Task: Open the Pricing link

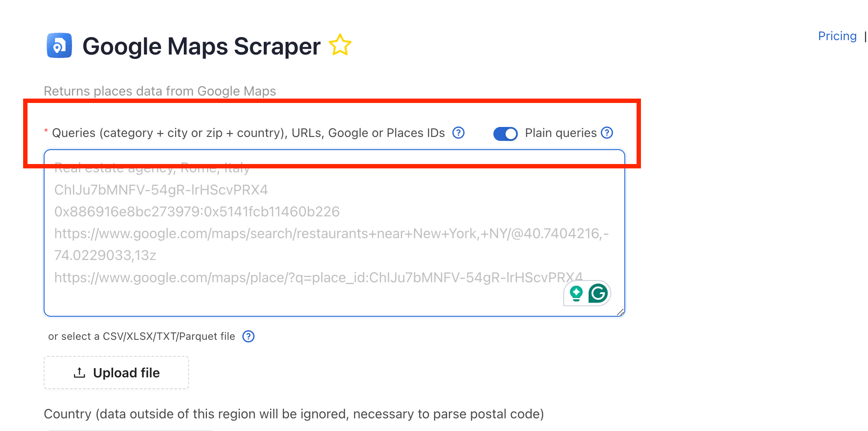Action: 837,36
